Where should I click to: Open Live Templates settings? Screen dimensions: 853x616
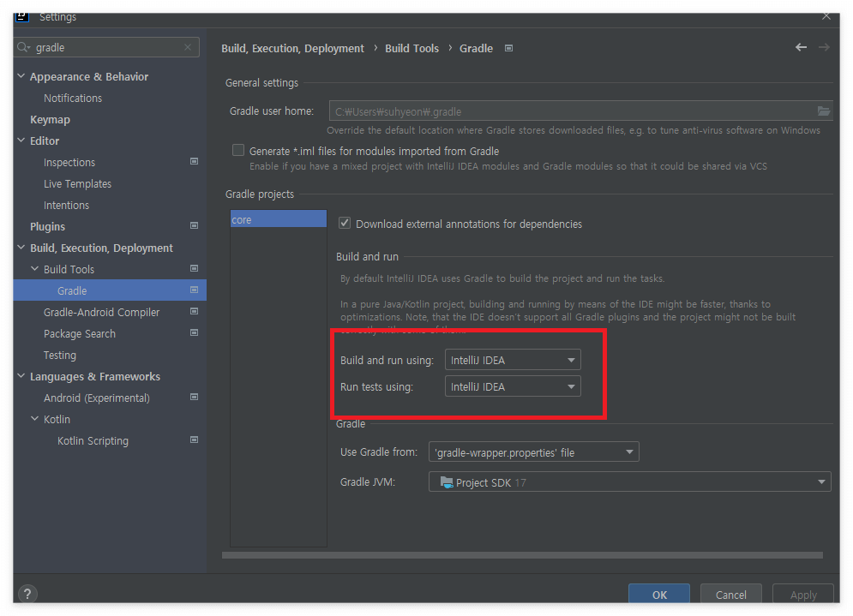(x=78, y=183)
